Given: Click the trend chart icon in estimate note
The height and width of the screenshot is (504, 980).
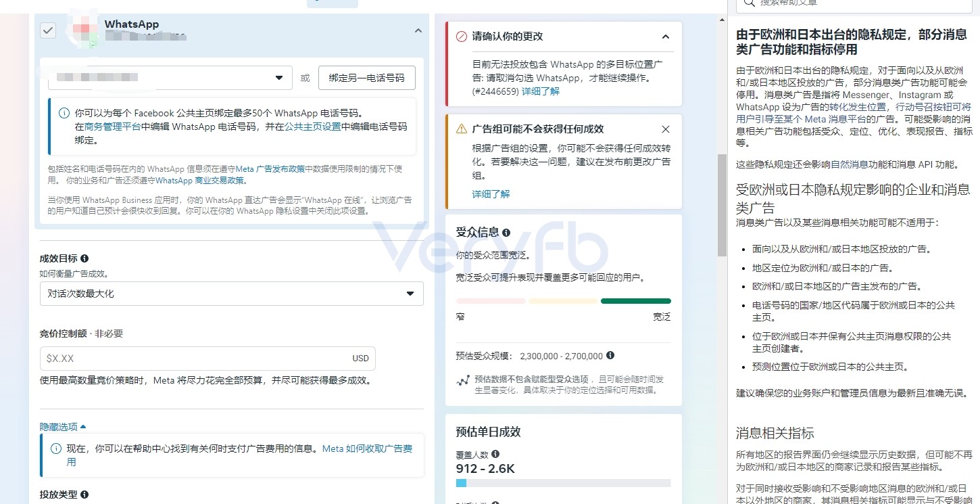Looking at the screenshot, I should (x=463, y=381).
